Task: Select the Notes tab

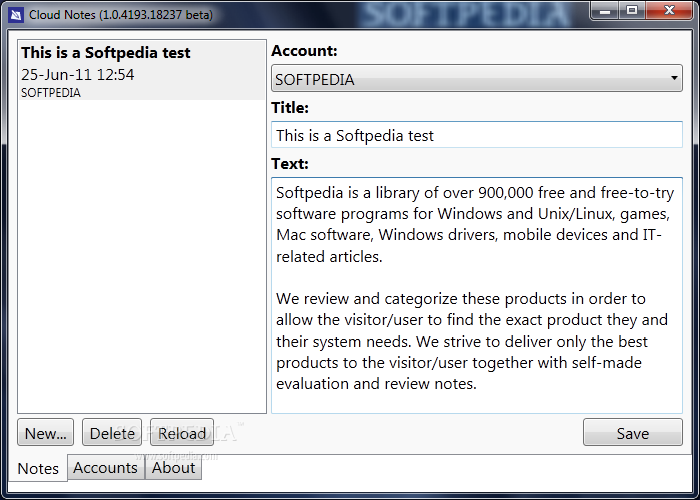Action: (38, 468)
